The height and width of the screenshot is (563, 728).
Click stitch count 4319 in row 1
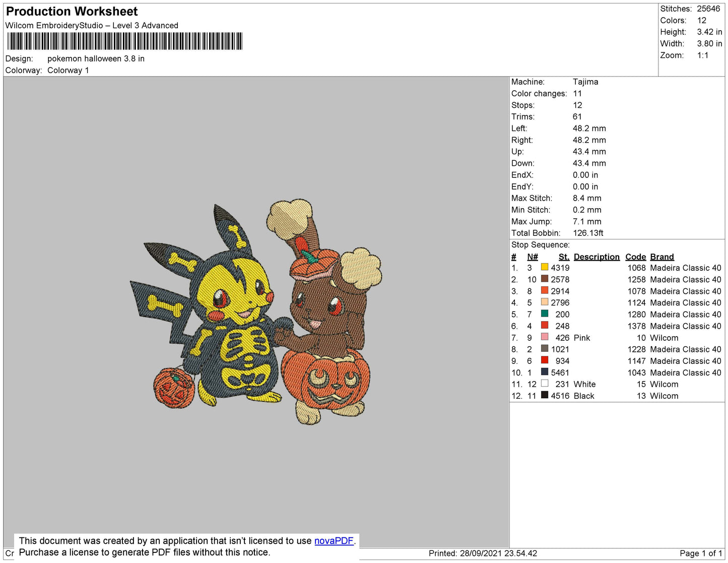[x=560, y=268]
